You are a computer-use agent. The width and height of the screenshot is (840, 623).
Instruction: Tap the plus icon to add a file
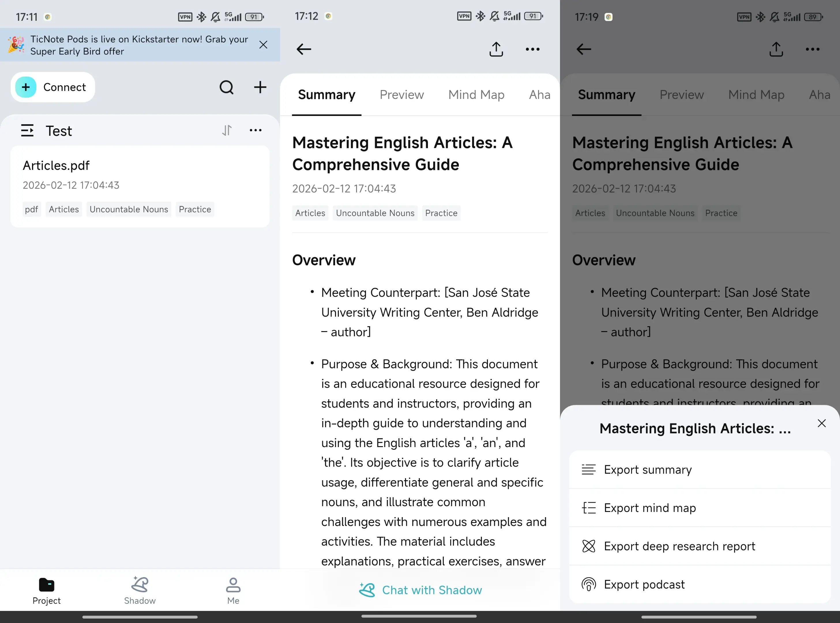click(x=260, y=87)
